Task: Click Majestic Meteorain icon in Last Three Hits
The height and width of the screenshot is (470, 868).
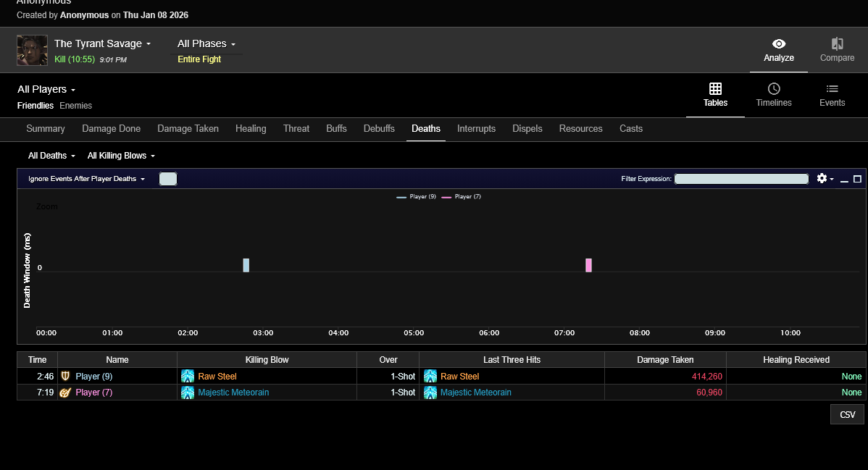Action: click(x=430, y=393)
